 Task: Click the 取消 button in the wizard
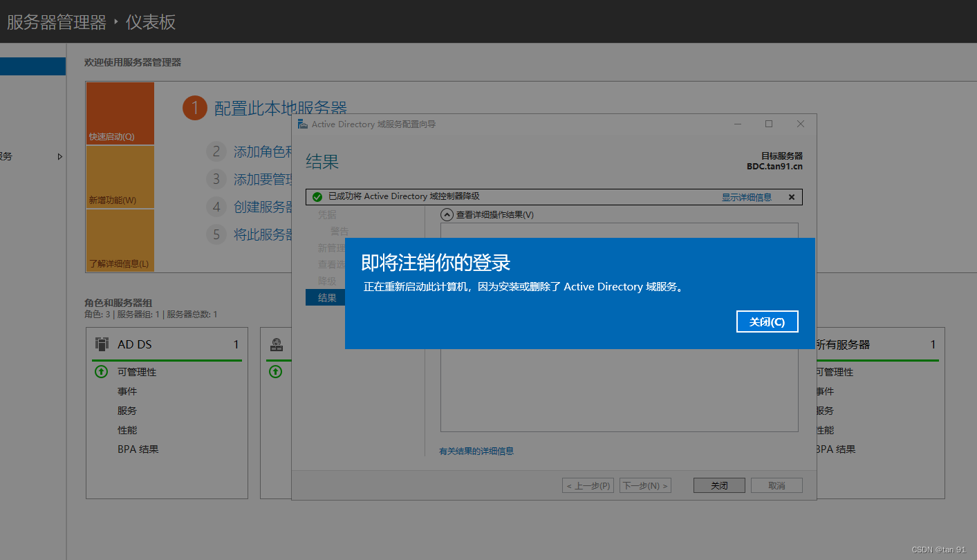click(776, 485)
